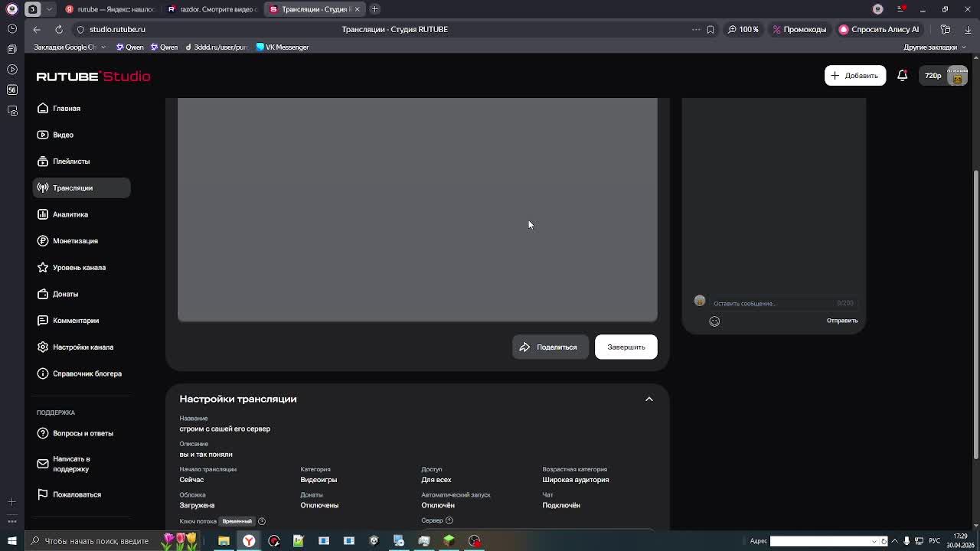Switch to the razdor browser tab

[212, 9]
